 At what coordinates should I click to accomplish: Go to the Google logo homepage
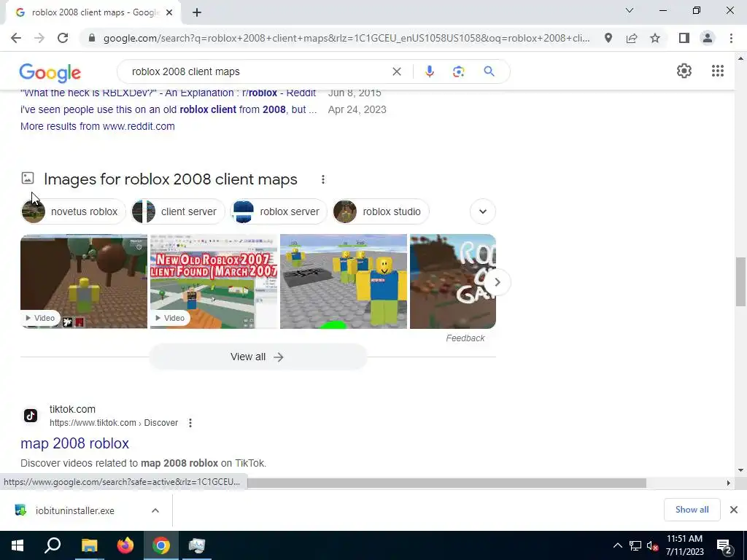pos(50,72)
